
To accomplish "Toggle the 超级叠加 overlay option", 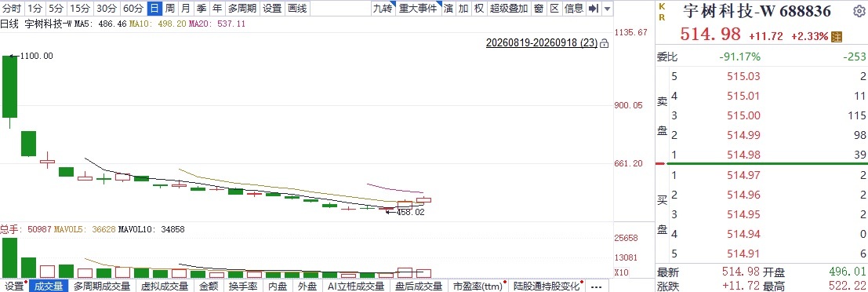I will [509, 9].
